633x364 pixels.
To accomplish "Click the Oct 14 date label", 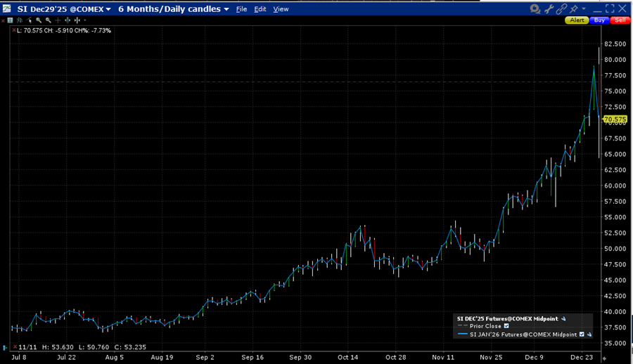I will click(x=348, y=358).
